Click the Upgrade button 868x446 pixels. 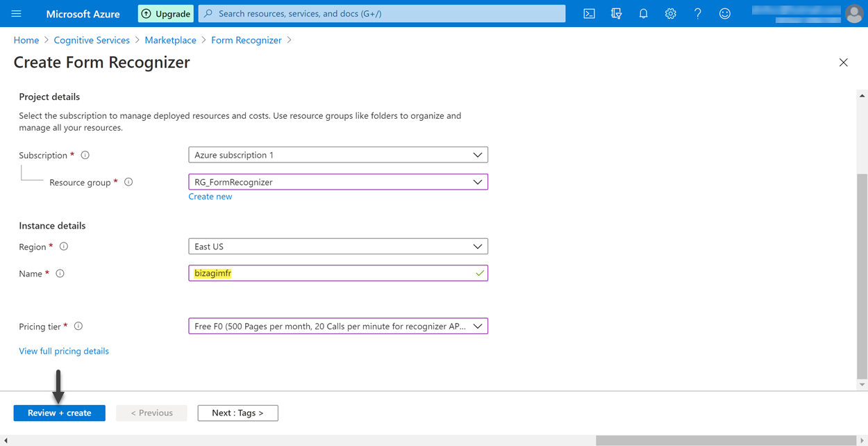[166, 14]
